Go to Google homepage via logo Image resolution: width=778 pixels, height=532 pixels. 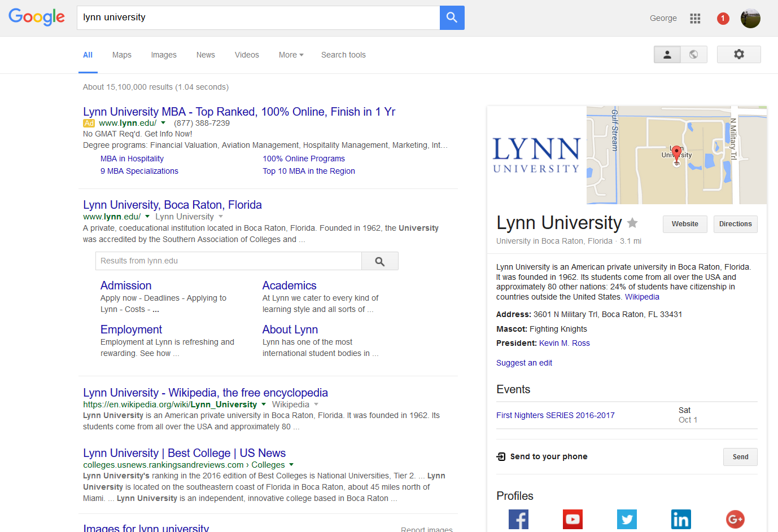pyautogui.click(x=37, y=17)
